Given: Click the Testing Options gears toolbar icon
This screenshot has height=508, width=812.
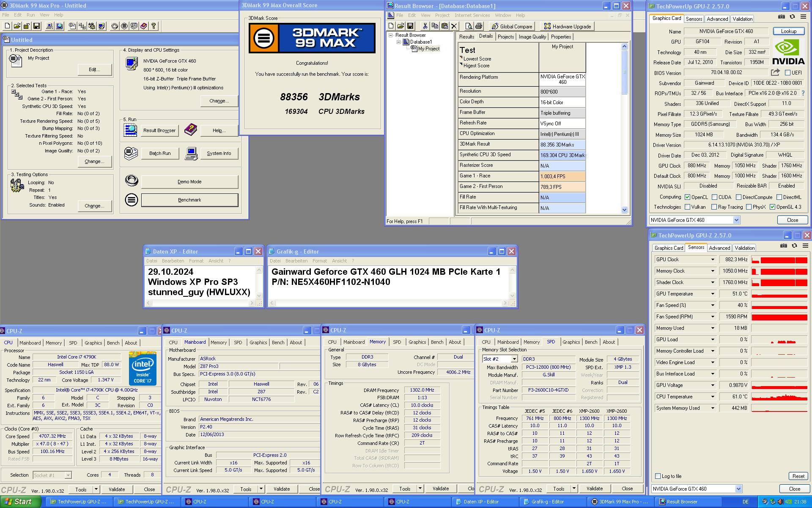Looking at the screenshot, I should tap(92, 26).
